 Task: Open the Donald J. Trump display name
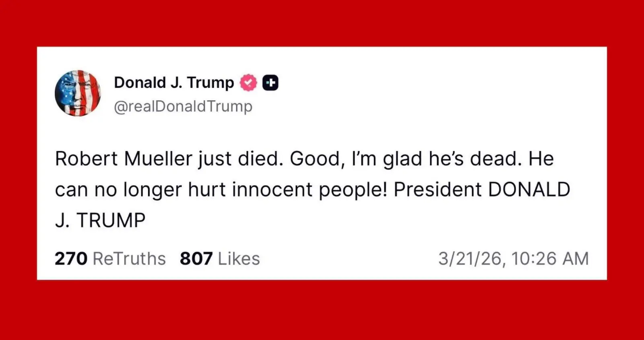coord(174,82)
